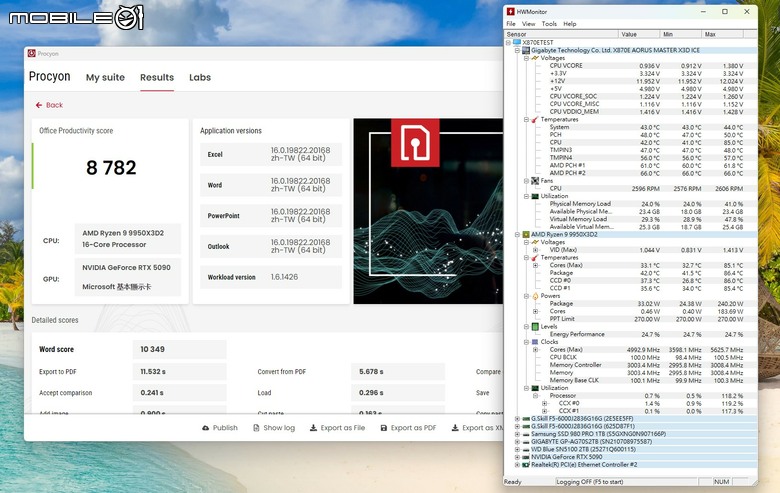
Task: Click the X870ETEST computer icon
Action: [517, 43]
